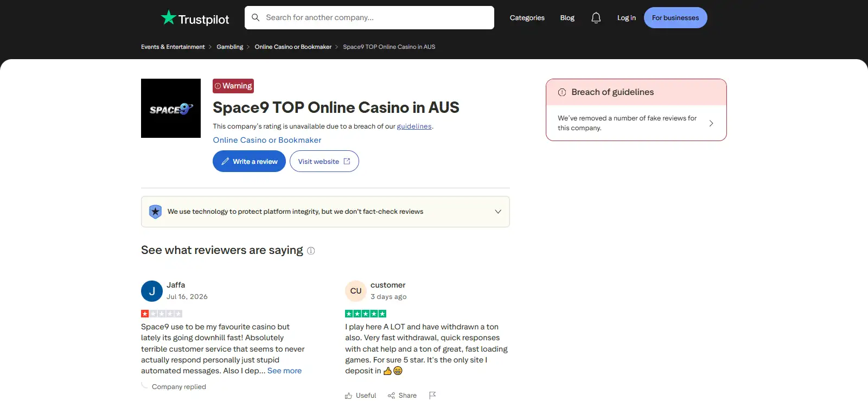Click the one-star rating on Jaffa's review
Viewport: 868px width, 401px height.
162,314
